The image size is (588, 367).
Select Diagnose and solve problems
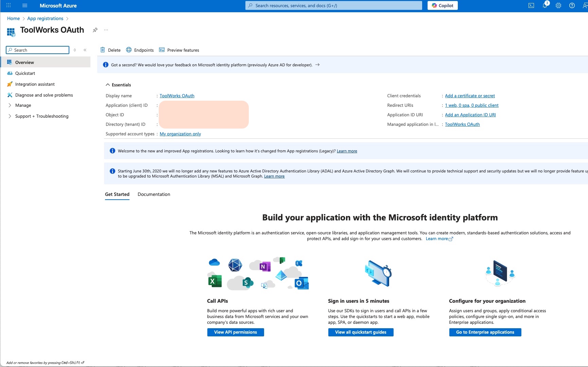44,95
